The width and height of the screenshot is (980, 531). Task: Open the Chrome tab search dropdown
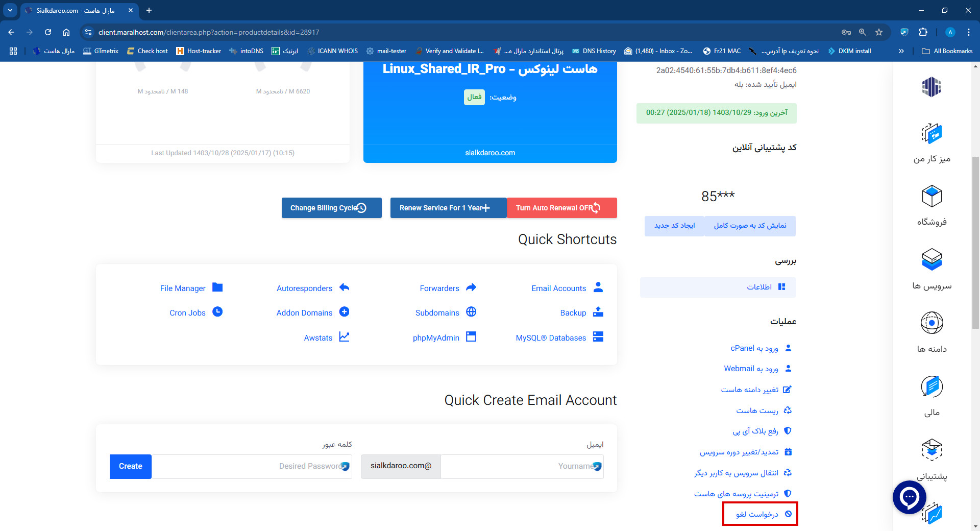coord(10,10)
